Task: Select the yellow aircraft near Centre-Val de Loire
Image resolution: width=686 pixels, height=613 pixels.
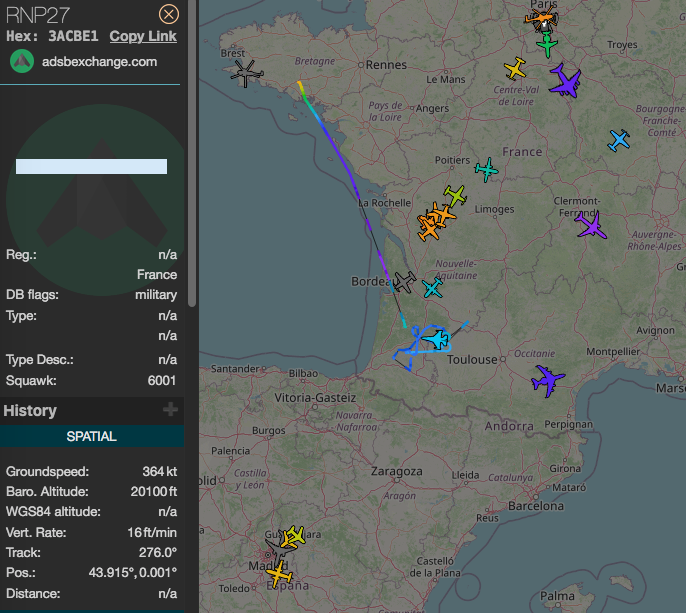Action: (515, 69)
